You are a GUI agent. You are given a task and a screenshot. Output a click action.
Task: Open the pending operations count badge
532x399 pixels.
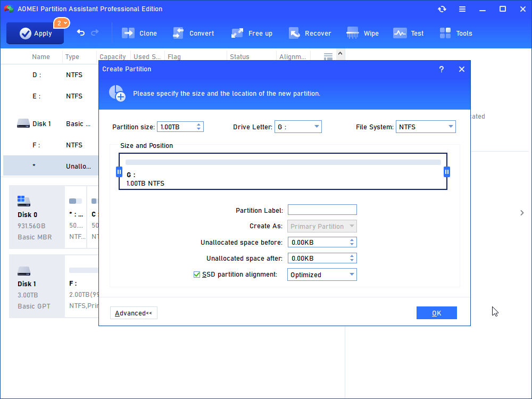pos(61,23)
